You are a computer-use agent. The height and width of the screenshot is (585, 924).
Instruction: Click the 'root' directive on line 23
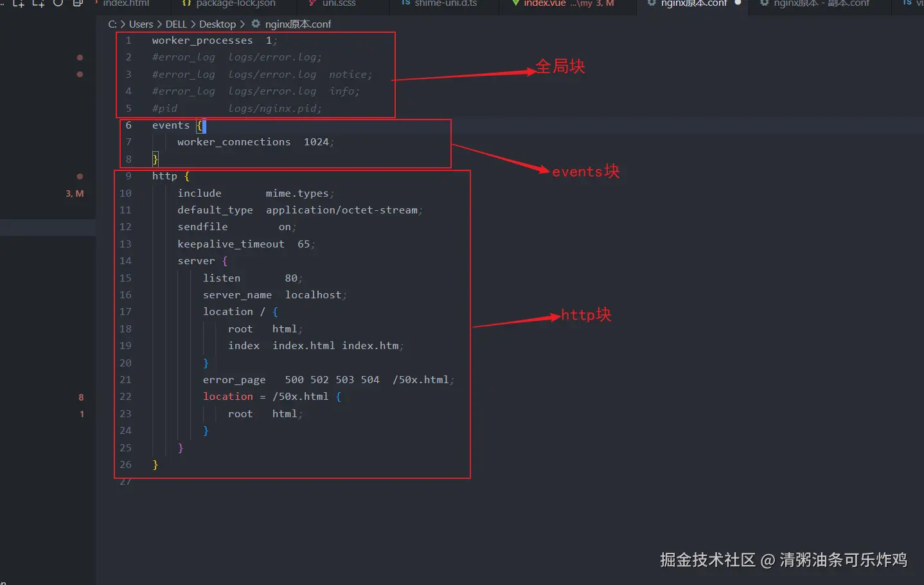(240, 414)
